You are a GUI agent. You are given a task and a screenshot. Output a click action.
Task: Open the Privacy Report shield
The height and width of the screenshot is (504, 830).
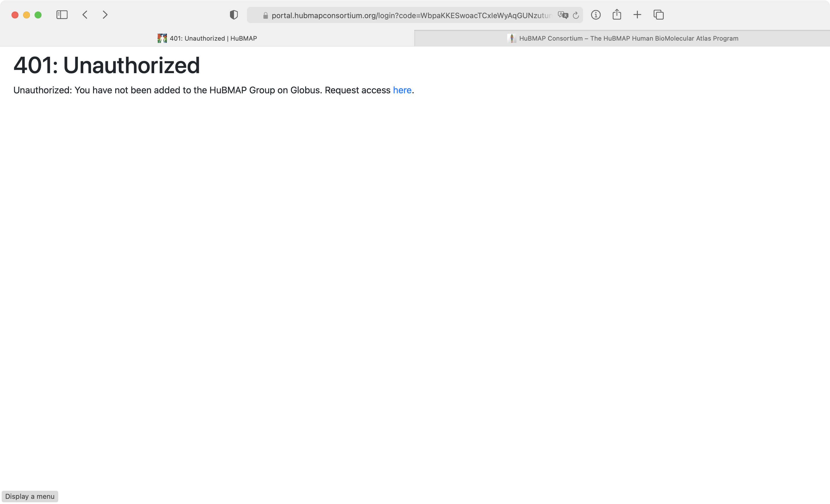click(233, 14)
